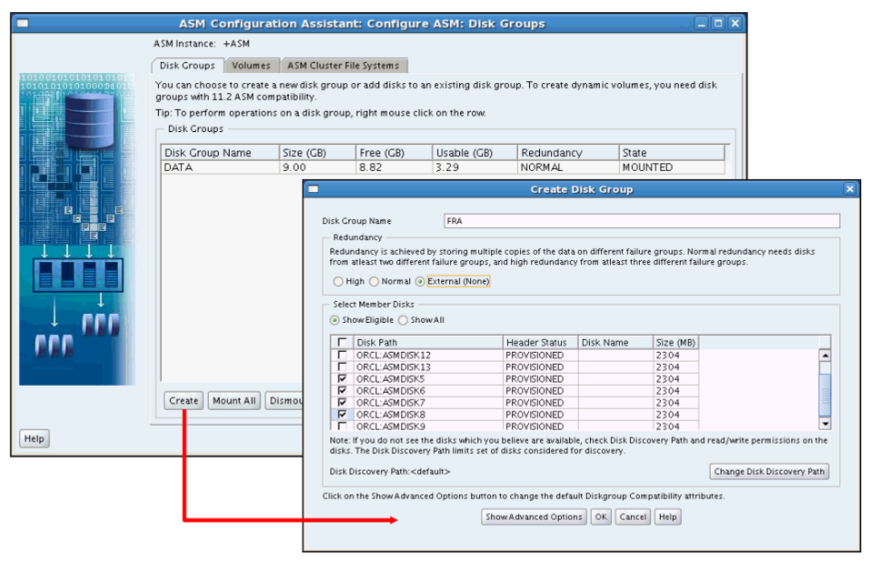Maximize the ASM Configuration Assistant window
This screenshot has width=870, height=562.
(x=719, y=23)
